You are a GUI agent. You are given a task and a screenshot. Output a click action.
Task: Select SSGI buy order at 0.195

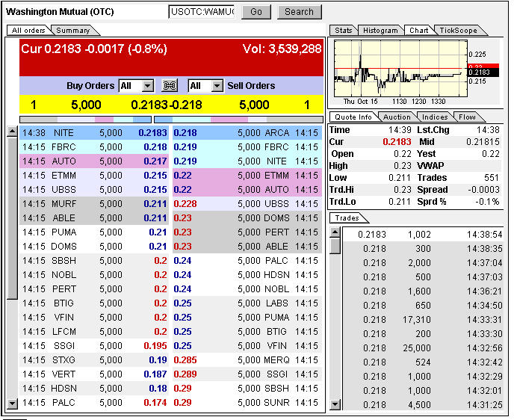[x=94, y=346]
